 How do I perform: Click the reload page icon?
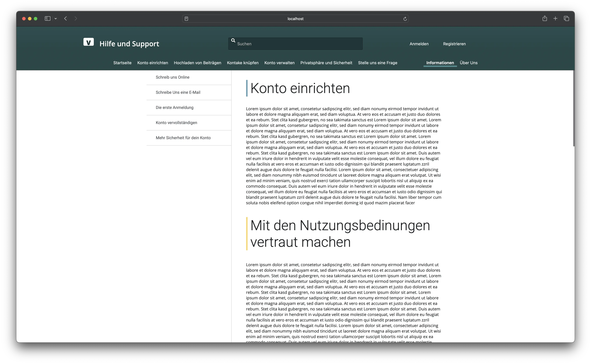[405, 19]
